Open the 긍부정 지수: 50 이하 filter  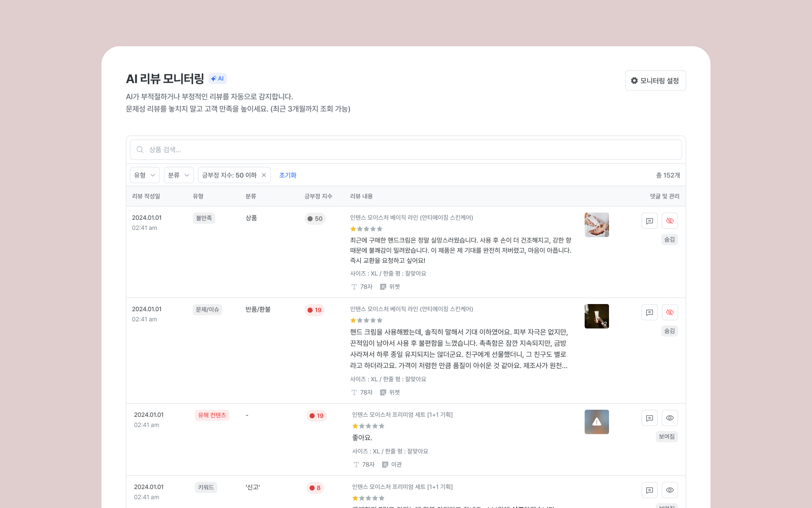(x=229, y=175)
